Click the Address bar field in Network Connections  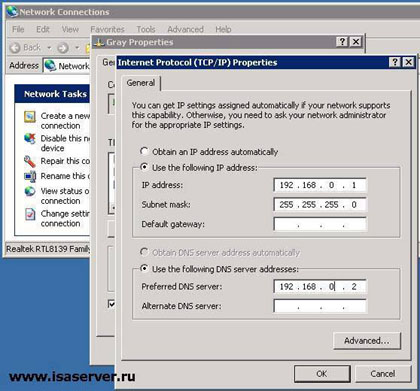[67, 66]
